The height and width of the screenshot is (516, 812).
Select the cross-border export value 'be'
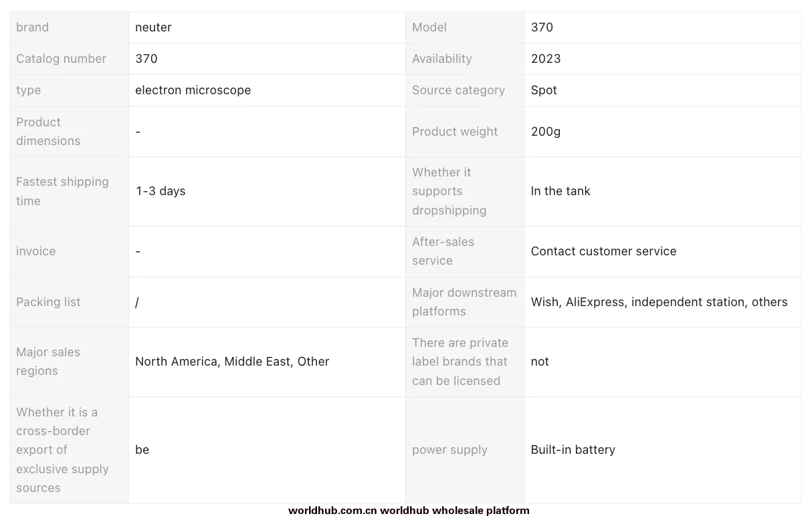pyautogui.click(x=142, y=450)
